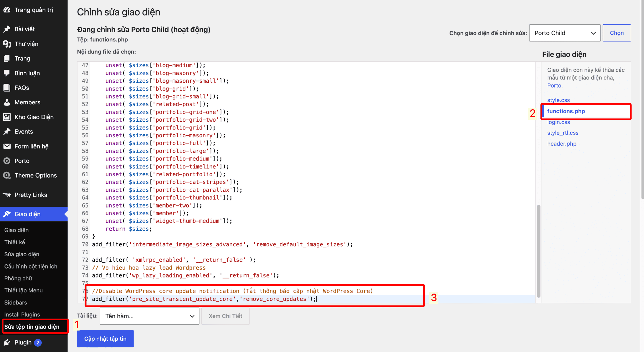Open Phông chữ submenu item
The image size is (644, 352).
(x=18, y=278)
